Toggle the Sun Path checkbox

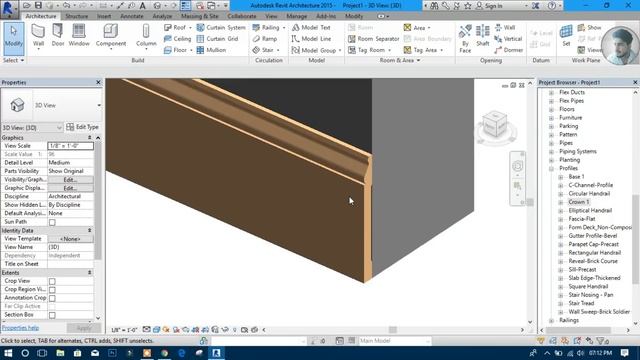(x=52, y=222)
